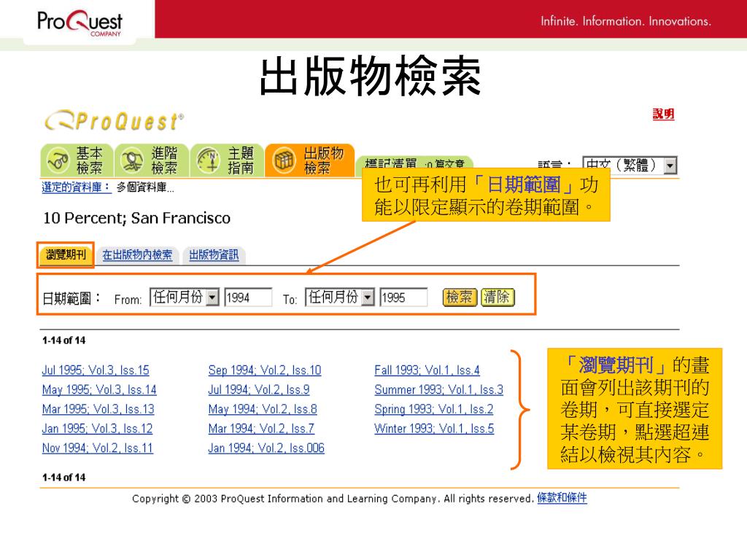Open issue Mar 1994; Vol.2, Iss.7
This screenshot has height=560, width=747.
coord(261,429)
